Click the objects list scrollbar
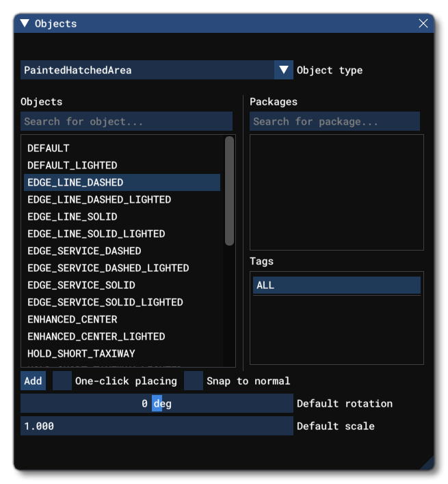 pyautogui.click(x=229, y=192)
